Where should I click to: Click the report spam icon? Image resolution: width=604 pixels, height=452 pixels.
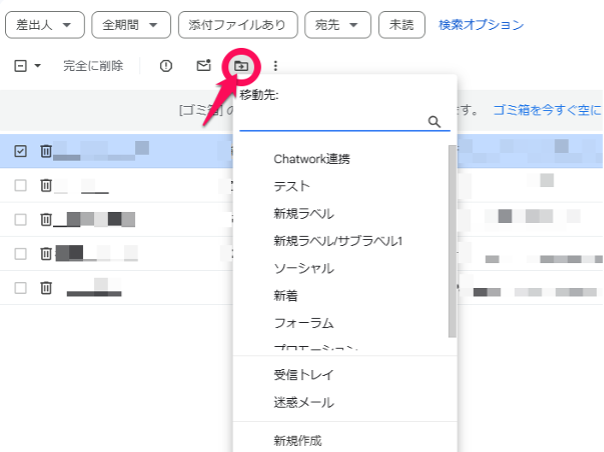pyautogui.click(x=166, y=66)
